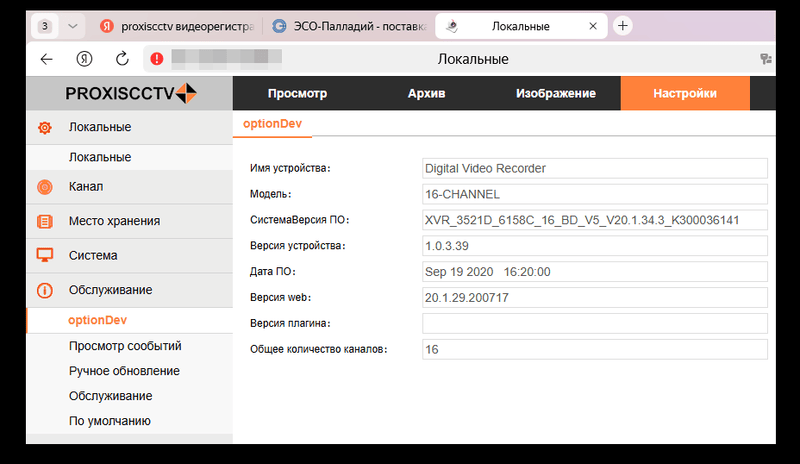Image resolution: width=800 pixels, height=464 pixels.
Task: Click the Канал camera icon
Action: [45, 187]
